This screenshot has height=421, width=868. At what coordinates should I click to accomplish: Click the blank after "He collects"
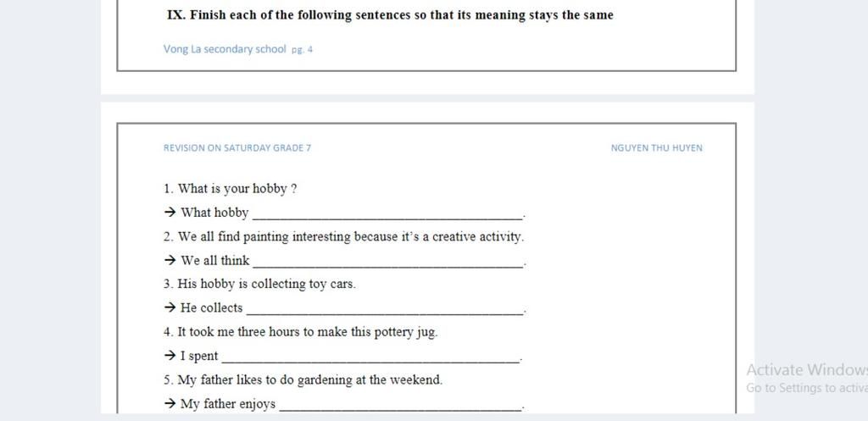[x=384, y=308]
